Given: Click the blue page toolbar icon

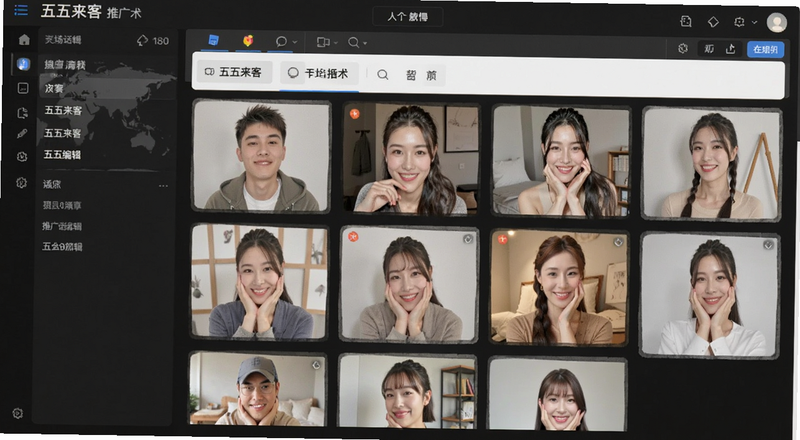Looking at the screenshot, I should coord(214,40).
